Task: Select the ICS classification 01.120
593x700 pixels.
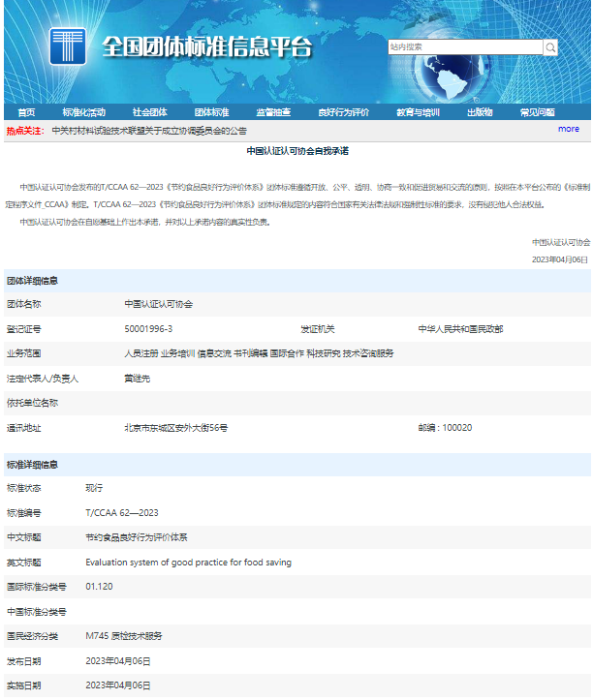Action: (x=99, y=587)
